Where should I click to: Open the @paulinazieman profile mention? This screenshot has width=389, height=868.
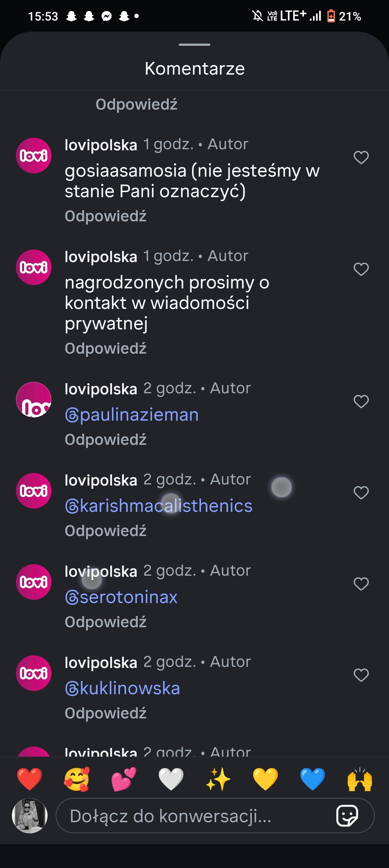tap(132, 415)
